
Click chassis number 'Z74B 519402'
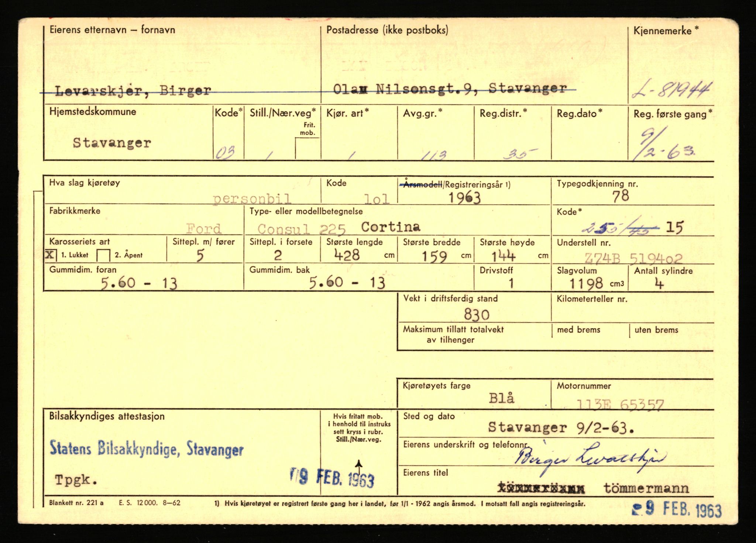tap(634, 258)
